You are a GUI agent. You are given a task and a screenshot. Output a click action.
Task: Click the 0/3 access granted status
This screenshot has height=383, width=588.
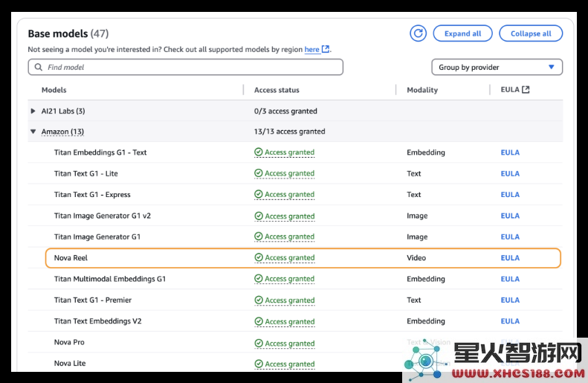285,111
